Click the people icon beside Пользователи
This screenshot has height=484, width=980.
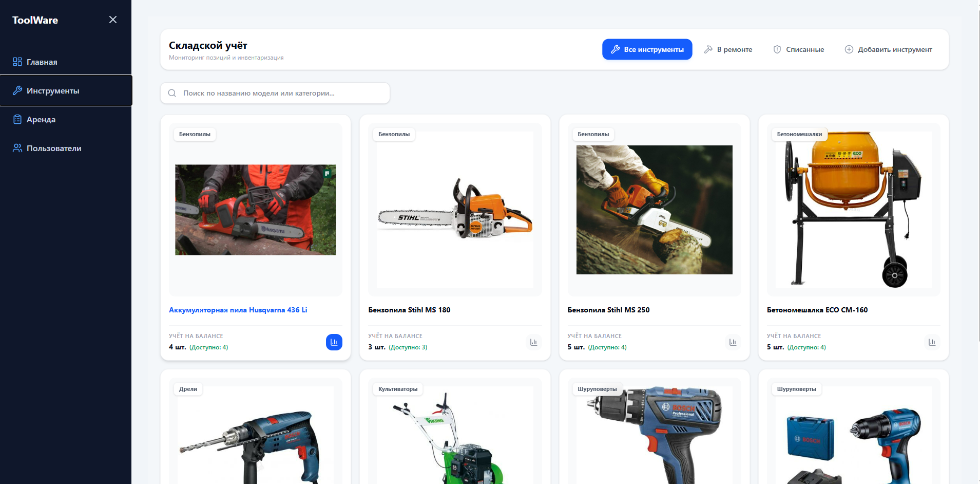pyautogui.click(x=17, y=148)
